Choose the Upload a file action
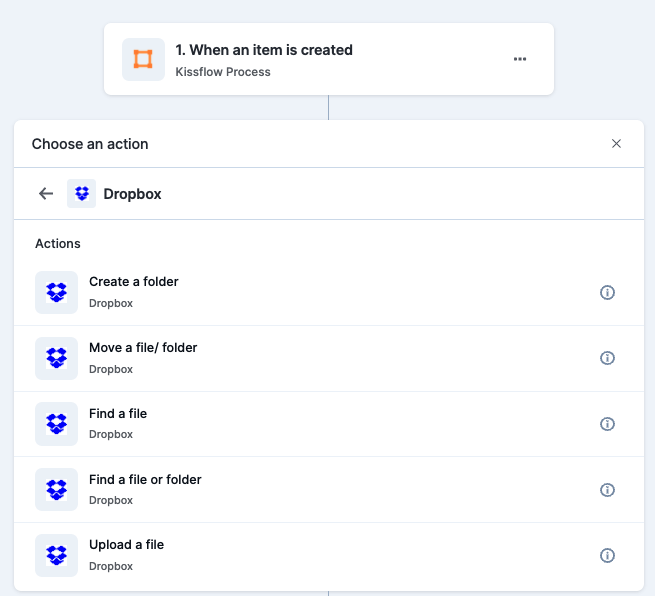Viewport: 655px width, 596px height. coord(126,545)
